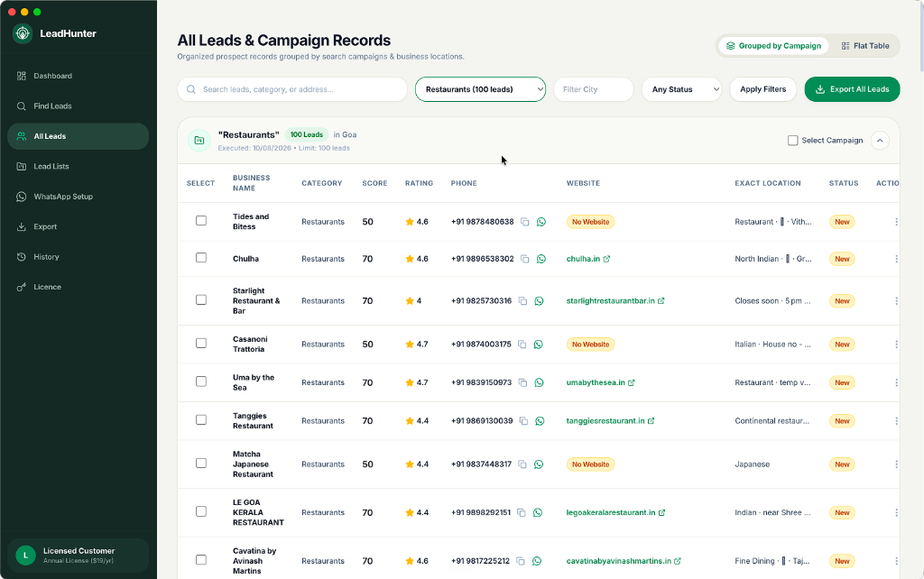Open starlightrestaurantbar.in link
Image resolution: width=924 pixels, height=579 pixels.
coord(615,301)
